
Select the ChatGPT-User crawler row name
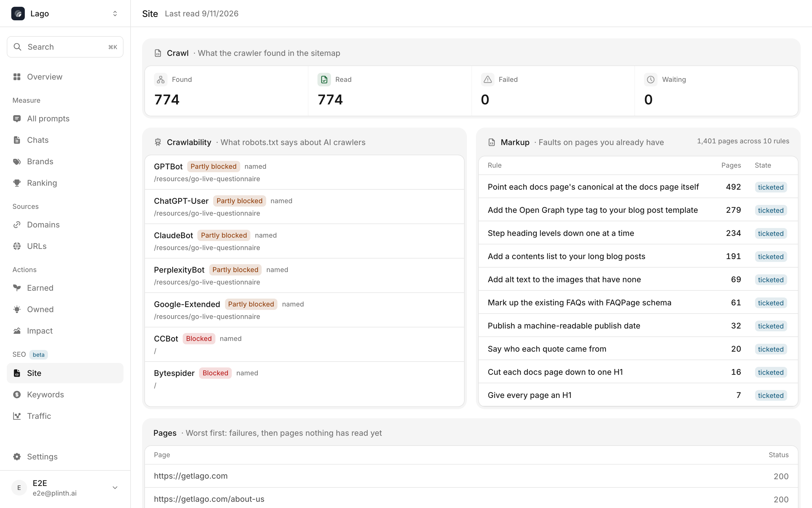point(181,201)
